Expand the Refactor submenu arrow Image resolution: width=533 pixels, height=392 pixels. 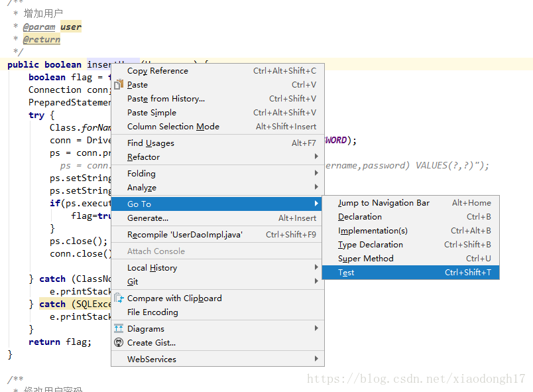tap(316, 157)
